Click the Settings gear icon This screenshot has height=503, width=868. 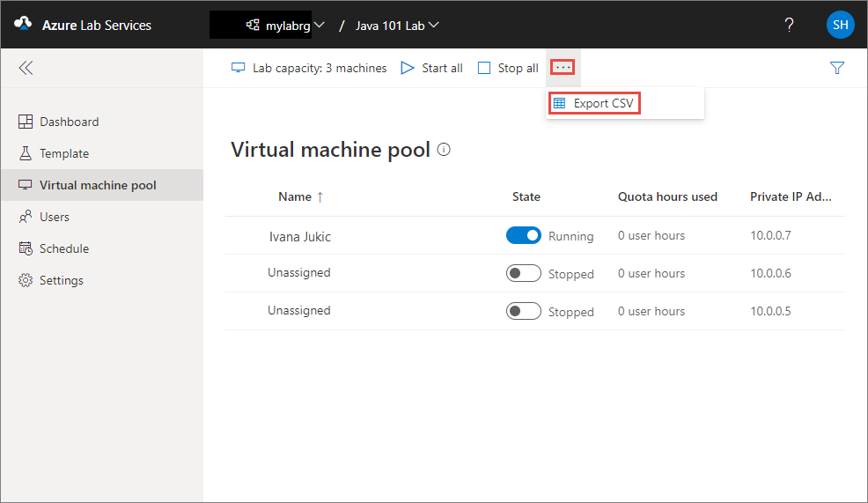tap(26, 280)
